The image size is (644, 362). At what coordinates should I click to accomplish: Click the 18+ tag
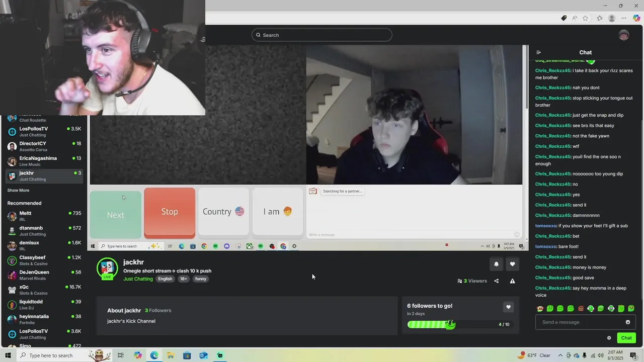pyautogui.click(x=184, y=279)
